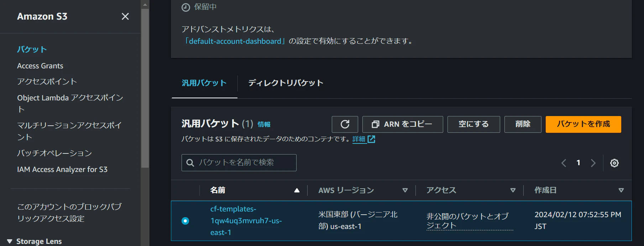
Task: Switch to ディレクトリバケット tab
Action: (286, 83)
